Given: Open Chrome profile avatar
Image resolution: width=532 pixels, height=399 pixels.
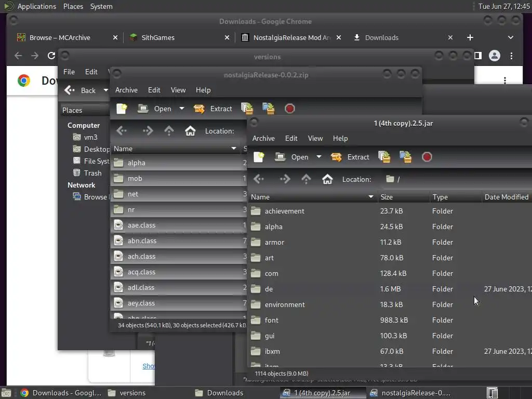Looking at the screenshot, I should tap(495, 56).
